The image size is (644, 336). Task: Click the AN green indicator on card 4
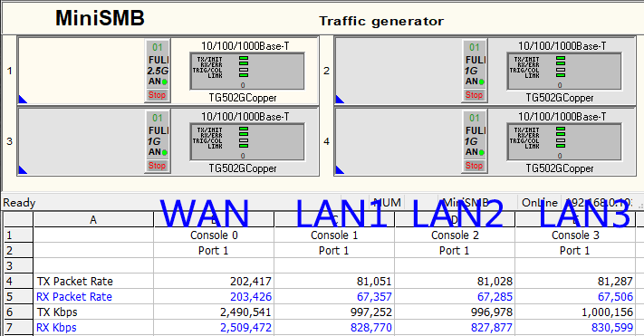coord(481,152)
